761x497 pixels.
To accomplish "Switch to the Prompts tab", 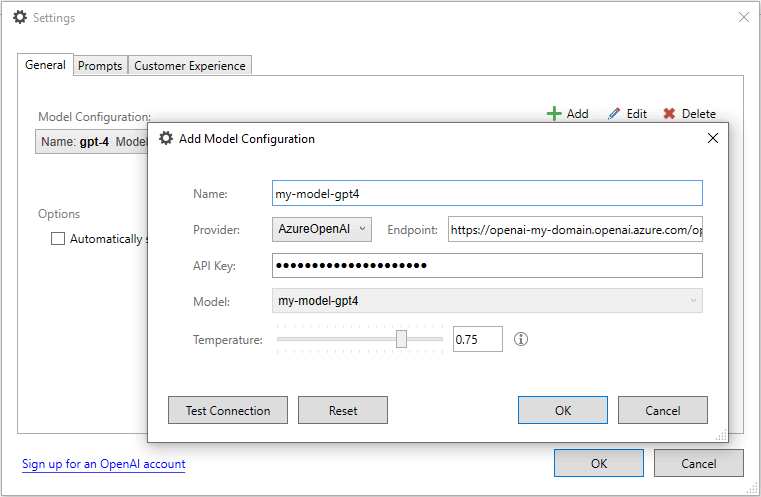I will click(100, 66).
